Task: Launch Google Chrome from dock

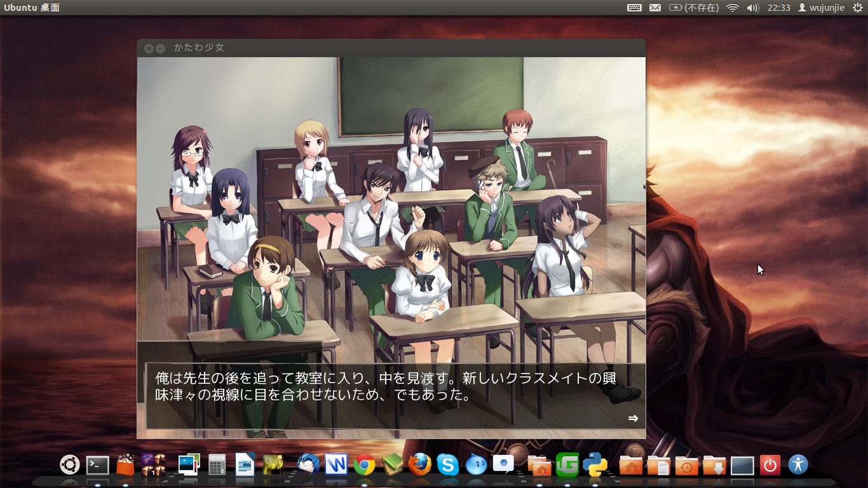Action: 364,466
